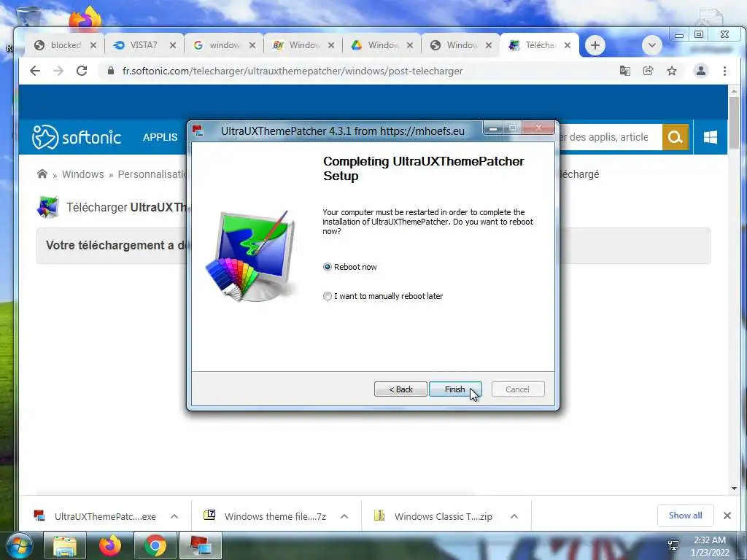
Task: Expand options for Windows Classic zip download
Action: (514, 517)
